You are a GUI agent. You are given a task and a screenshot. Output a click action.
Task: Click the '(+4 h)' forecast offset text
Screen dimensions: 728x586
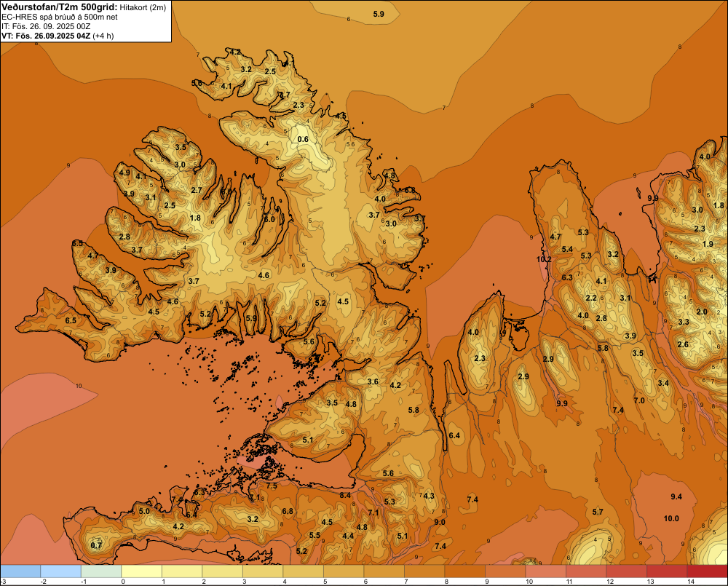tap(103, 36)
